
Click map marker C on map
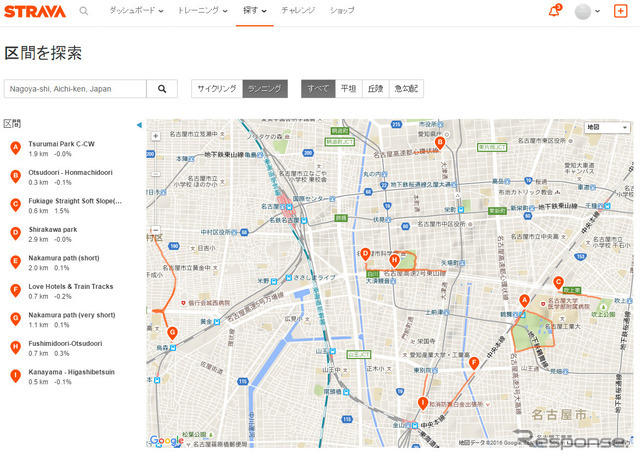point(558,283)
